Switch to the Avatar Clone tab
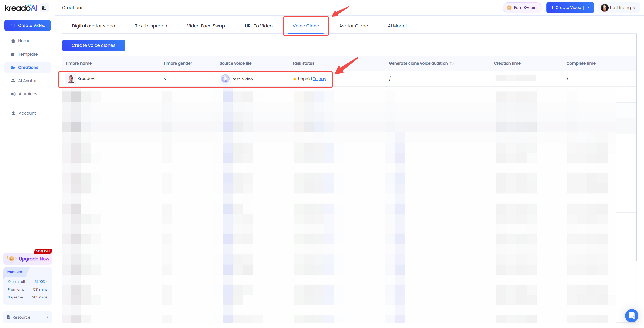 click(x=353, y=26)
